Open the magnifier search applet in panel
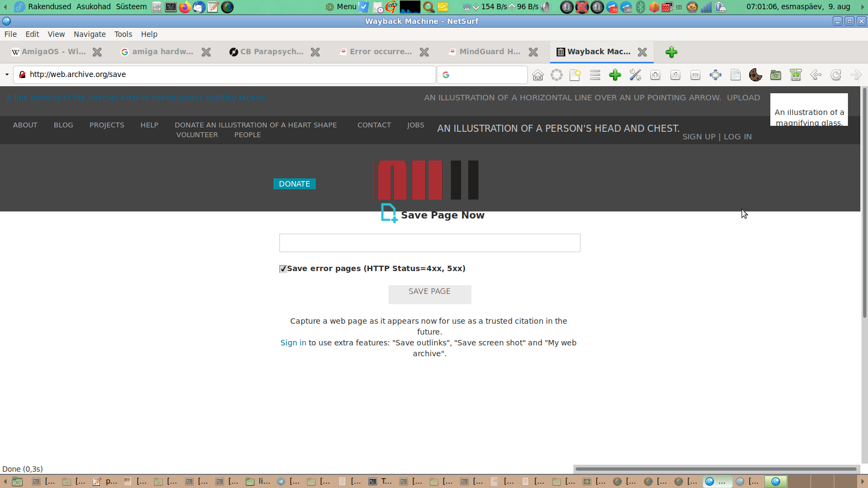 tap(429, 7)
